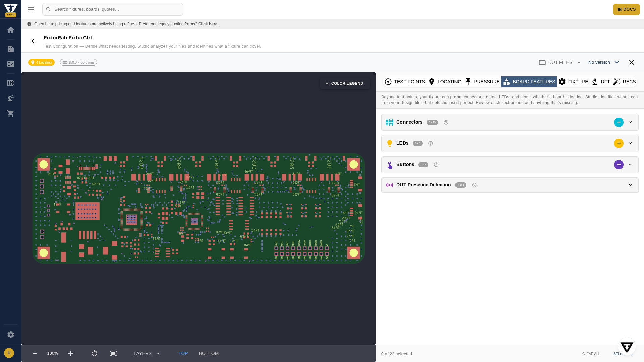Open help for LEDs
Screen dimensions: 644x362
[431, 143]
